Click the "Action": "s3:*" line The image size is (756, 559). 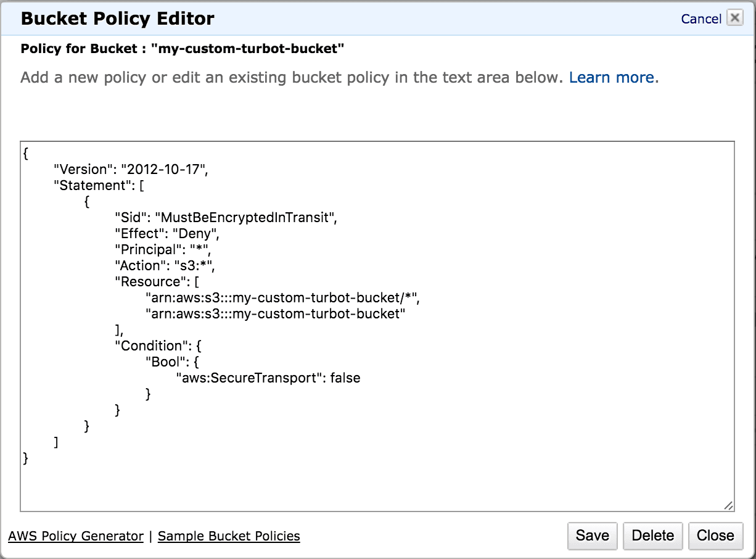coord(164,265)
